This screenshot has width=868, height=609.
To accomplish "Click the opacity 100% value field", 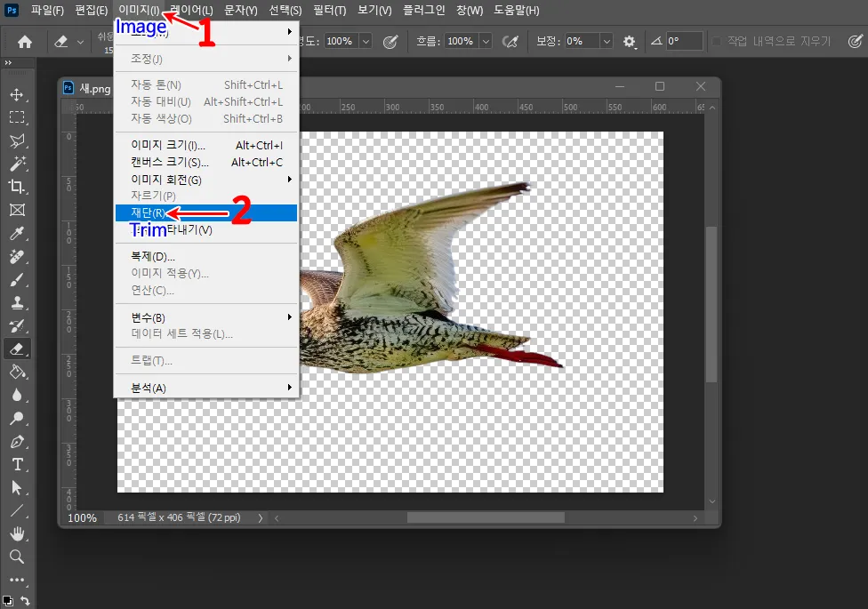I will point(341,42).
